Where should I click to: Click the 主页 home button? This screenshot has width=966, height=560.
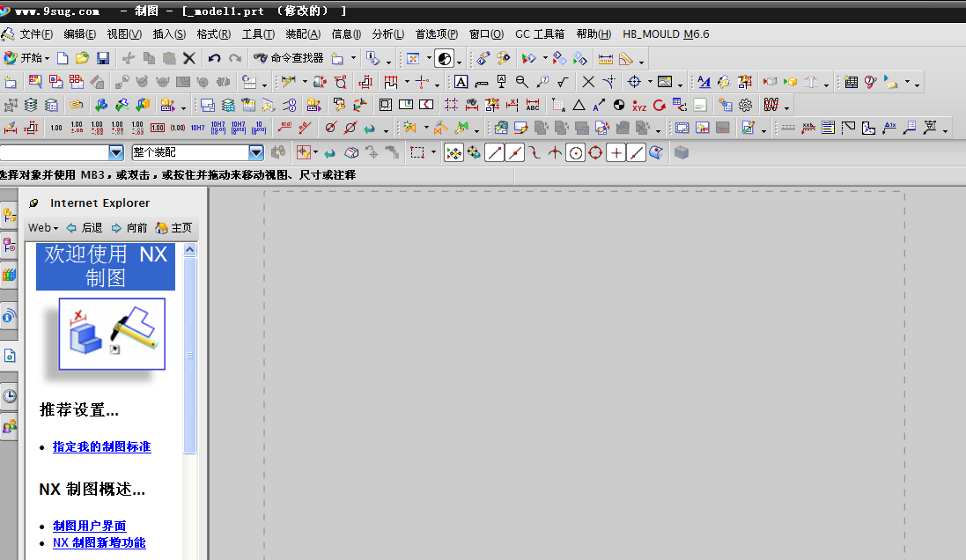click(173, 228)
